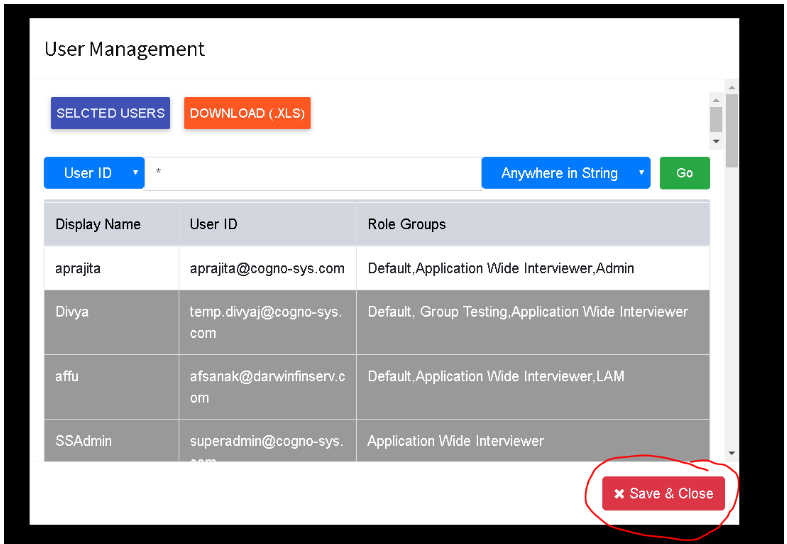Image resolution: width=787 pixels, height=544 pixels.
Task: Click SSAdmin's Application Wide Interviewer cell
Action: [533, 441]
